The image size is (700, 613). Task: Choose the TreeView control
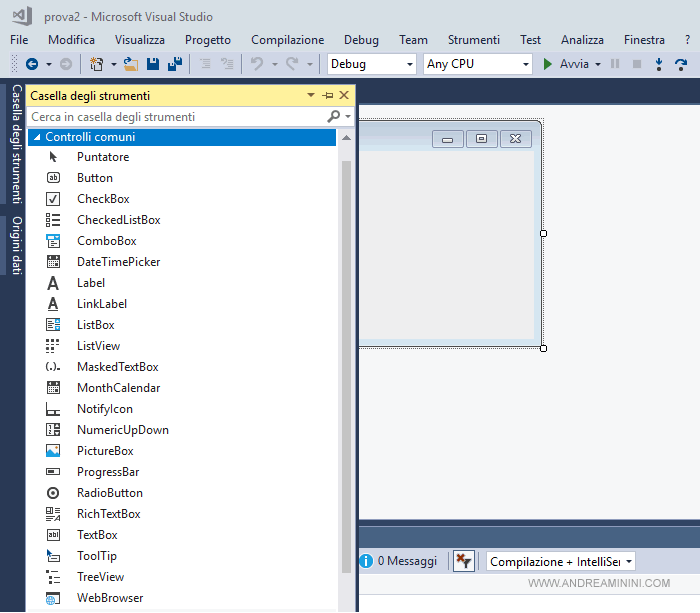click(x=100, y=577)
